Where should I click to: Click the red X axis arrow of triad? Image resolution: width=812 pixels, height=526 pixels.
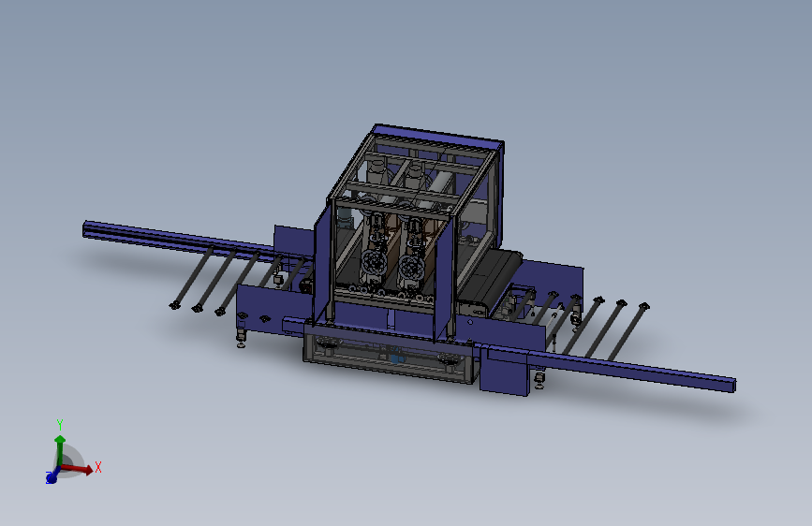tap(78, 469)
